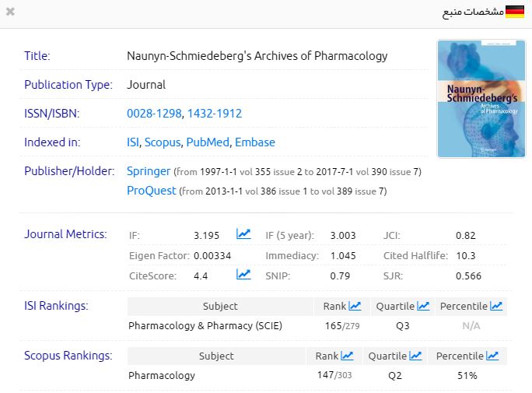
Task: Close the source details dialog
Action: pyautogui.click(x=10, y=12)
